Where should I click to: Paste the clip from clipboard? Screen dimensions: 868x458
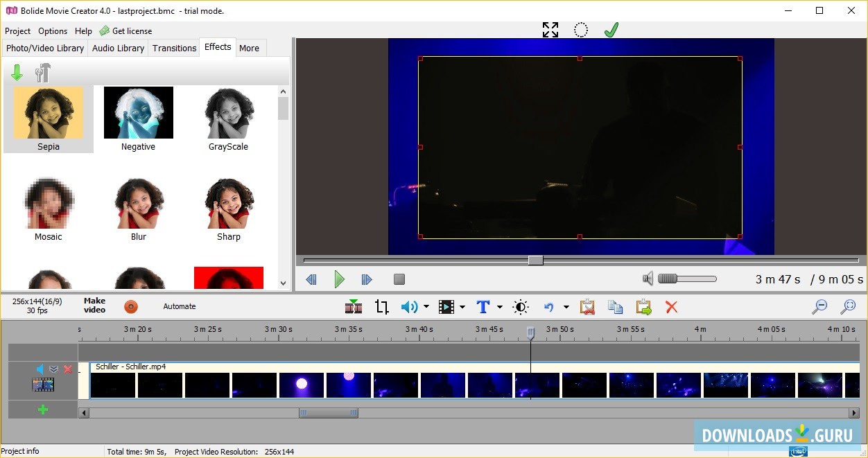643,306
